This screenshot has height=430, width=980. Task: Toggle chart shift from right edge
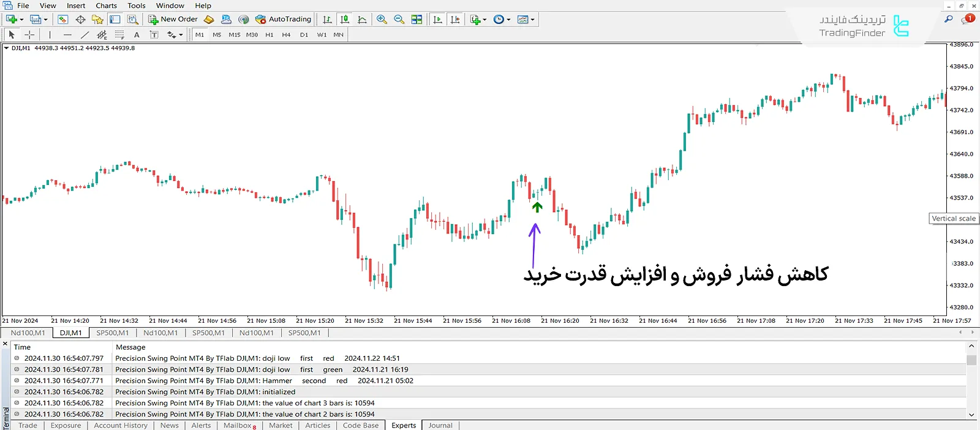454,20
